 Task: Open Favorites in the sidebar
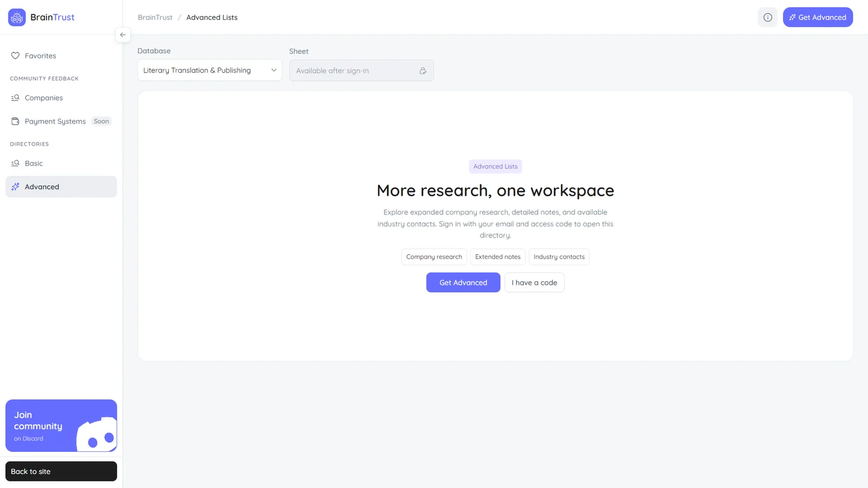coord(61,55)
